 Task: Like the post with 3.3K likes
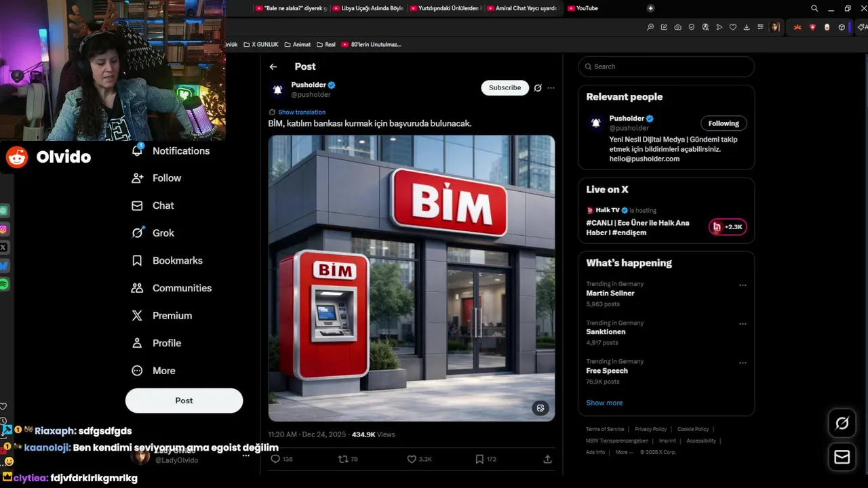(411, 459)
